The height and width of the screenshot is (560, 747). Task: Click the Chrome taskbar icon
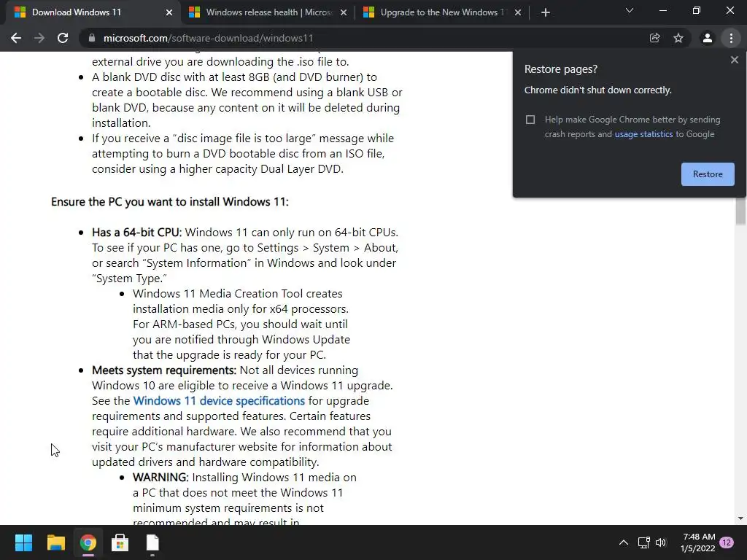click(88, 542)
